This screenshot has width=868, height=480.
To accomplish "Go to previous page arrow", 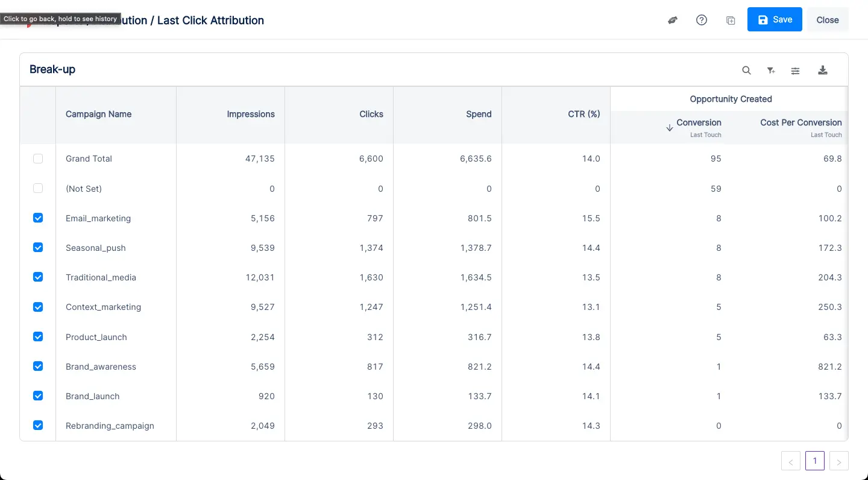I will click(791, 461).
